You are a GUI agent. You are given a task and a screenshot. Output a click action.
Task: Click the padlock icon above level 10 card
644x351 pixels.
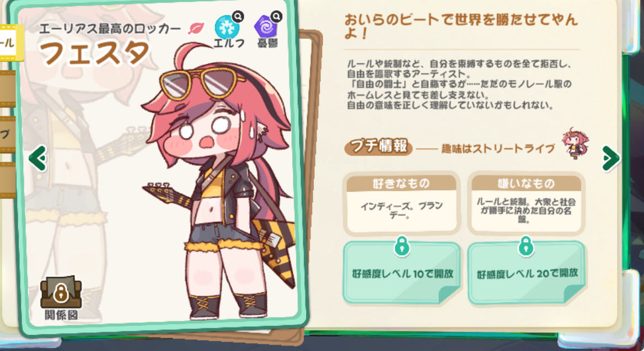(x=402, y=246)
